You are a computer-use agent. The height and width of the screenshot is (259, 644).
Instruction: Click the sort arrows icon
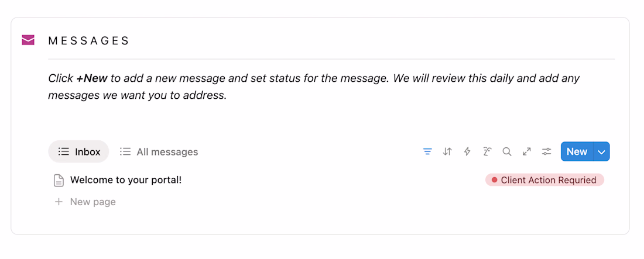pyautogui.click(x=447, y=152)
